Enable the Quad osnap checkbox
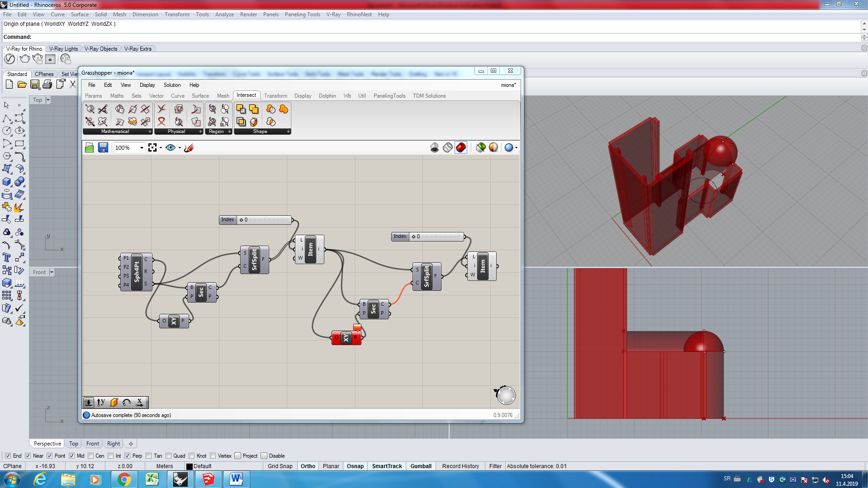 (x=169, y=456)
